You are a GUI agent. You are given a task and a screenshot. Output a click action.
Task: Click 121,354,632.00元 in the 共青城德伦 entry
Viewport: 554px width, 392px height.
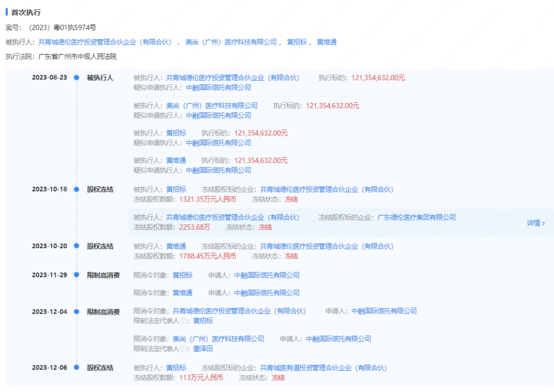click(x=378, y=78)
